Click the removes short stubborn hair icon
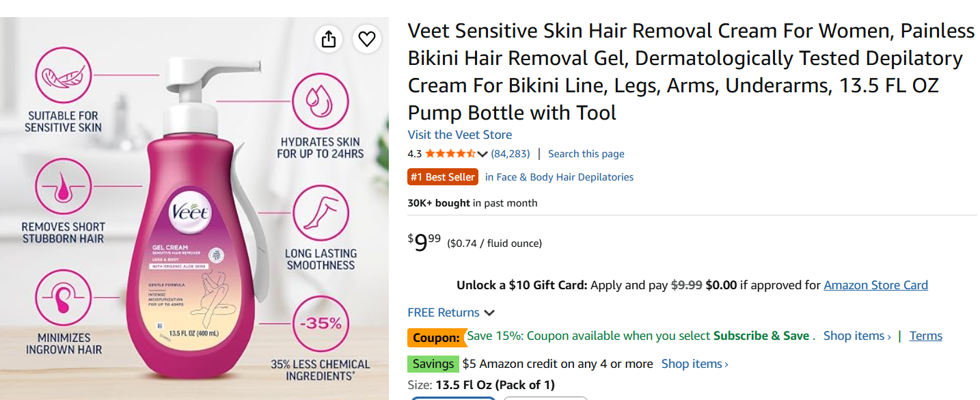This screenshot has width=980, height=400. [63, 186]
